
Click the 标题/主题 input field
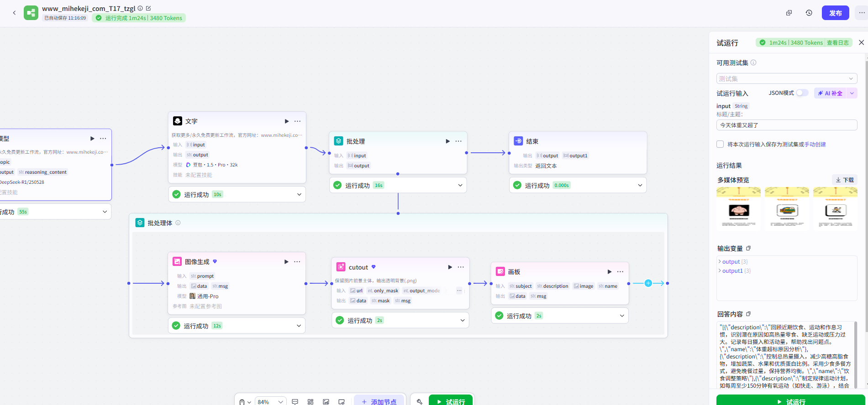[x=786, y=125]
